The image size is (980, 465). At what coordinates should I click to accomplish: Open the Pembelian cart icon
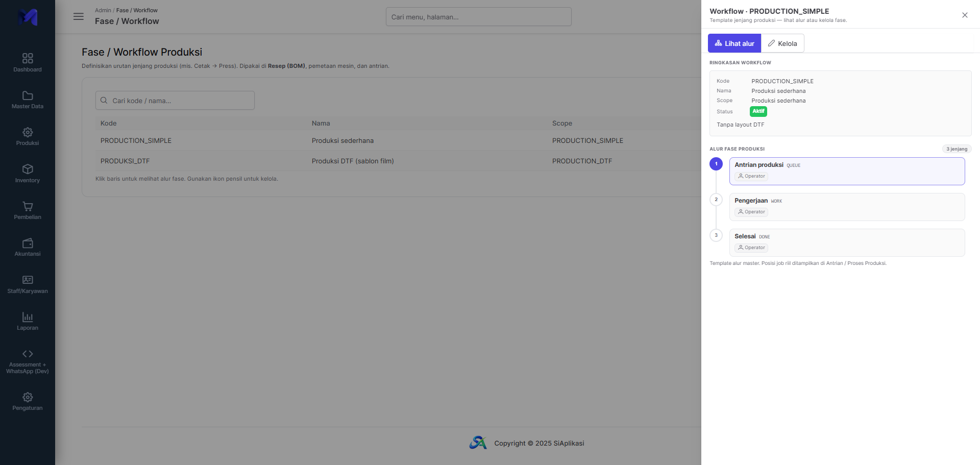point(28,206)
